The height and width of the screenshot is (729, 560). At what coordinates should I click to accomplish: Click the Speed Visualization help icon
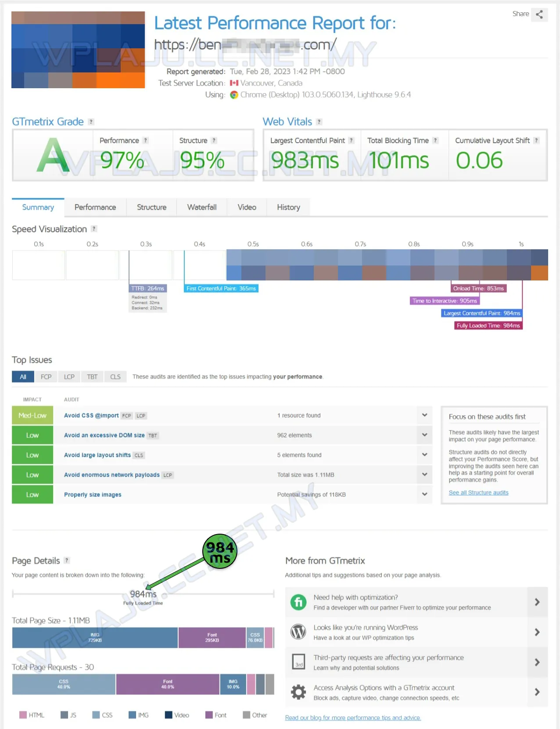point(94,229)
